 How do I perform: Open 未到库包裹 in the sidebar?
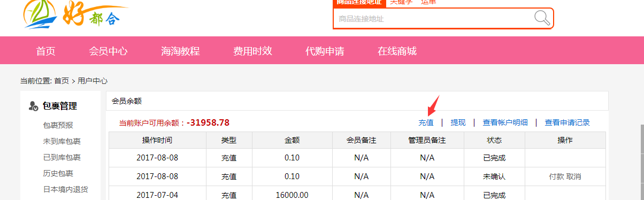tap(62, 141)
